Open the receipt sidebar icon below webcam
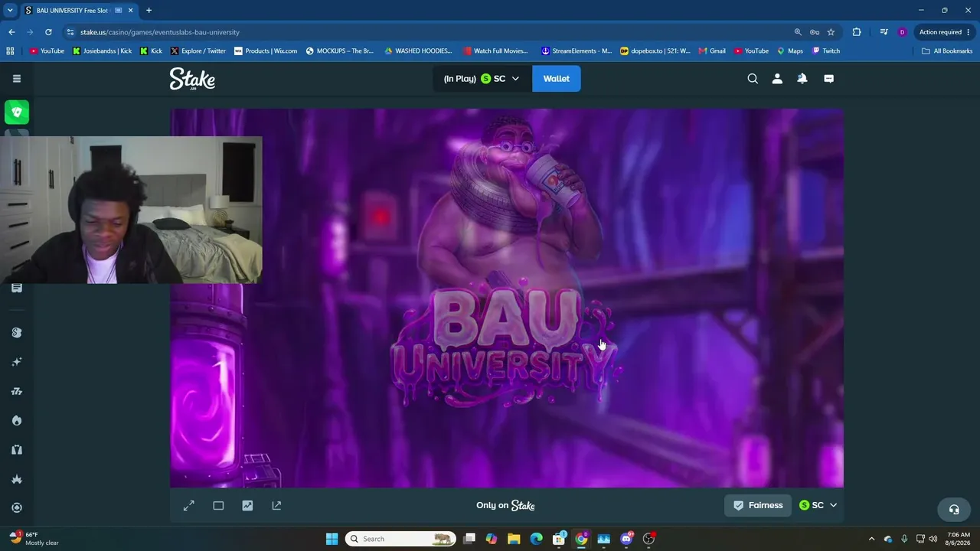The width and height of the screenshot is (980, 551). pos(17,288)
